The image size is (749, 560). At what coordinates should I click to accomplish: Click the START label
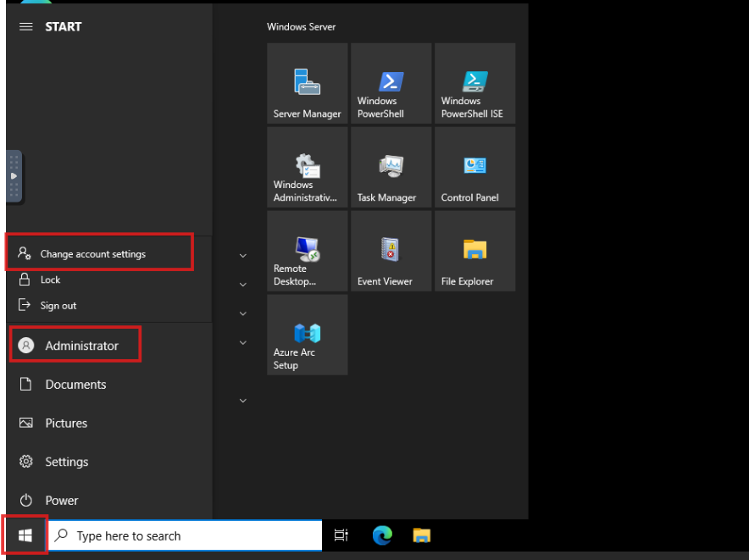64,27
